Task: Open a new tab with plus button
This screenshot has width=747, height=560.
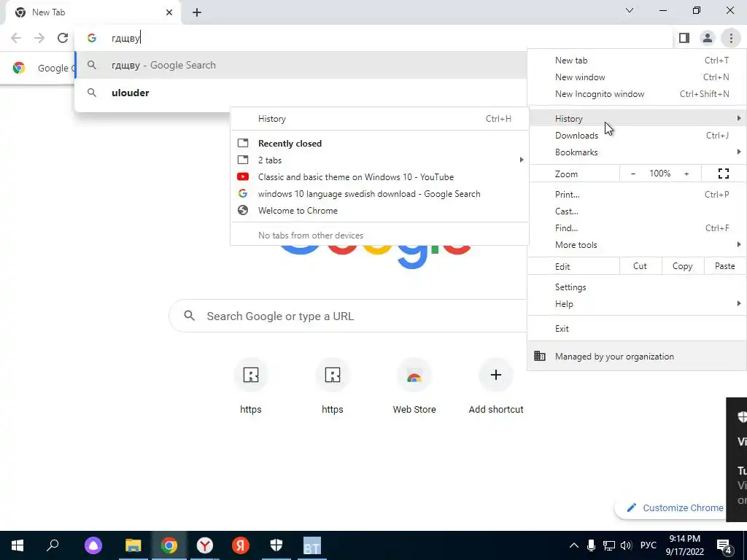Action: pyautogui.click(x=197, y=12)
